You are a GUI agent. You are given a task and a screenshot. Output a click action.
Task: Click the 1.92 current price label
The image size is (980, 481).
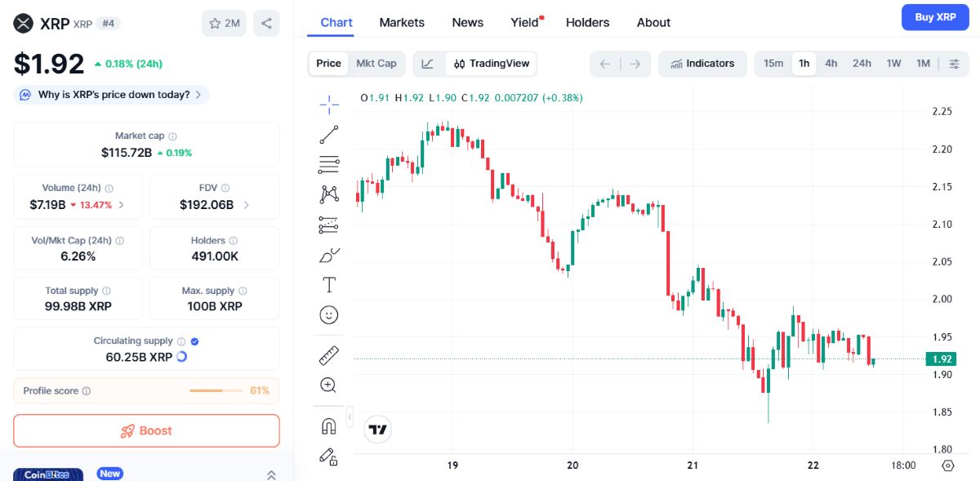point(941,359)
